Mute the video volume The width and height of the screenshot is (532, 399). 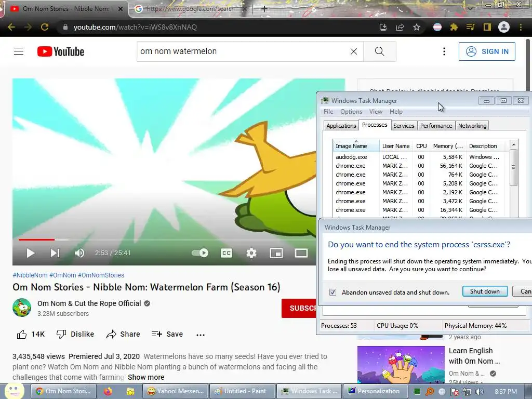[x=79, y=253]
